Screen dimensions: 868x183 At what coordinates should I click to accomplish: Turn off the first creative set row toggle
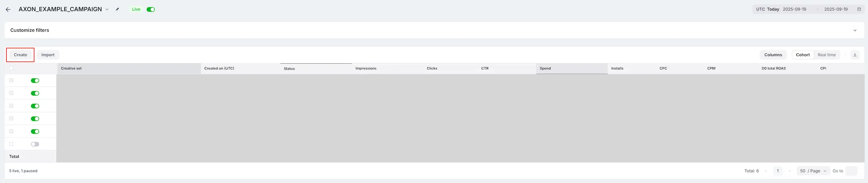pyautogui.click(x=35, y=80)
